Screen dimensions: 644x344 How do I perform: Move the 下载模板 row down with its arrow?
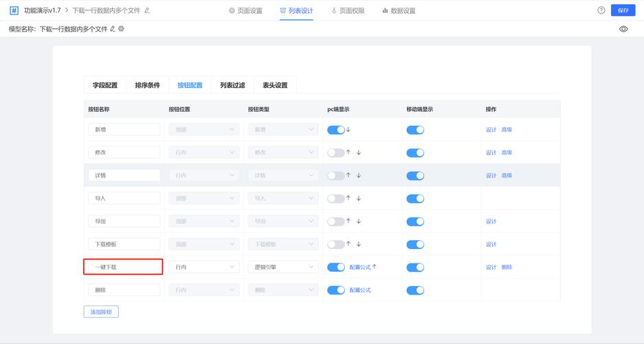point(359,244)
